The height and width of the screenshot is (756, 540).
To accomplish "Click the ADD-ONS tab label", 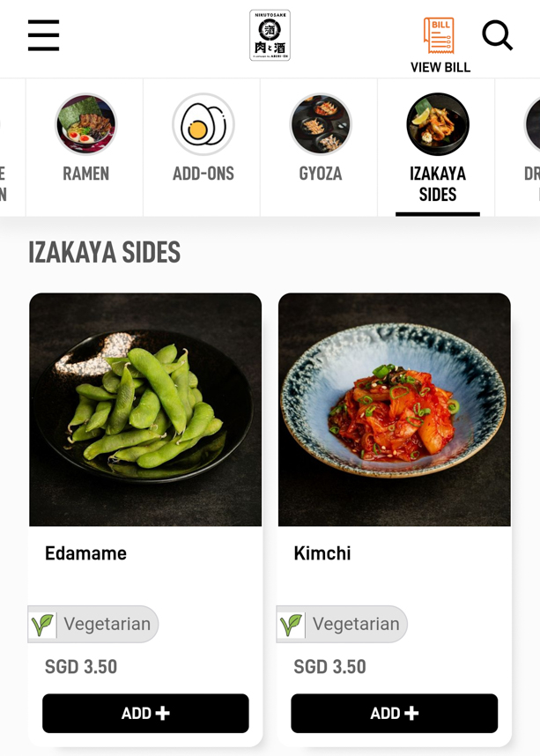I will tap(203, 174).
